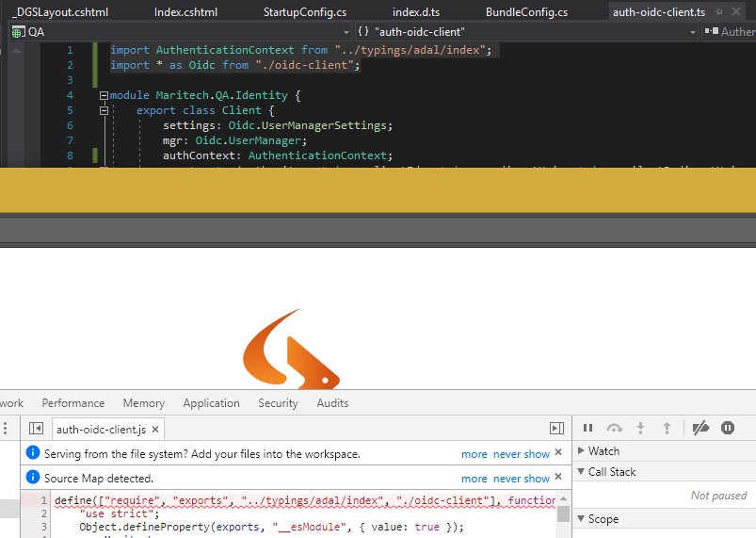
Task: Step into next function call
Action: [641, 428]
